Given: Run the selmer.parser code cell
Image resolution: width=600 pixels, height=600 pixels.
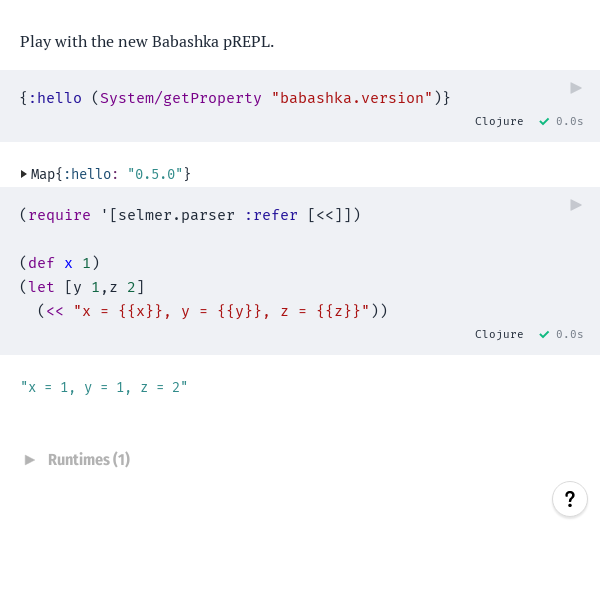Looking at the screenshot, I should point(576,205).
